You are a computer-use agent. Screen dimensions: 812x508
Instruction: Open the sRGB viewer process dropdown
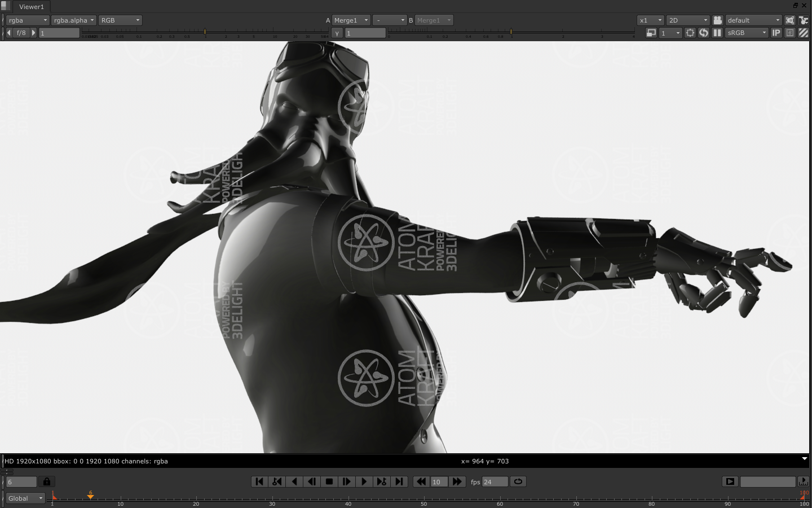747,33
